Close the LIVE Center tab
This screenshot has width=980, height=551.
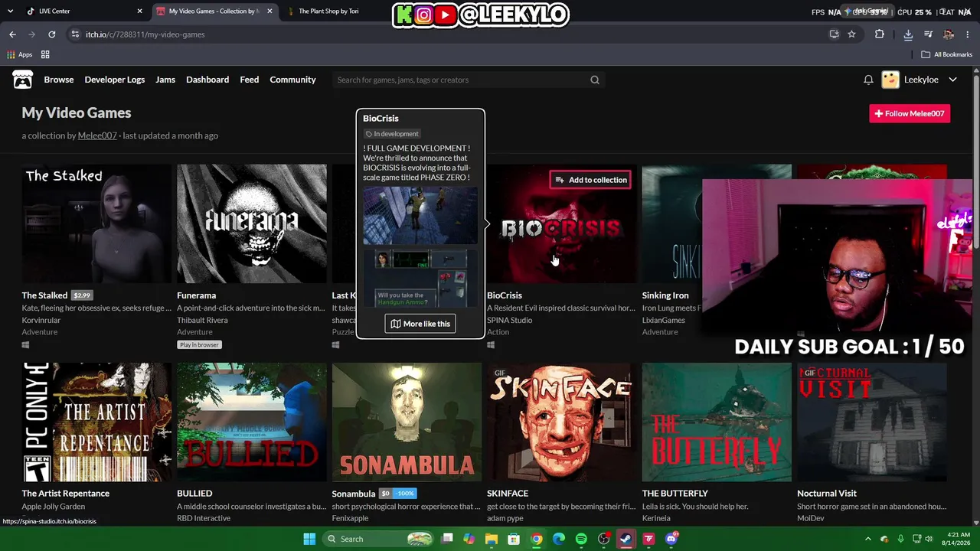coord(139,11)
